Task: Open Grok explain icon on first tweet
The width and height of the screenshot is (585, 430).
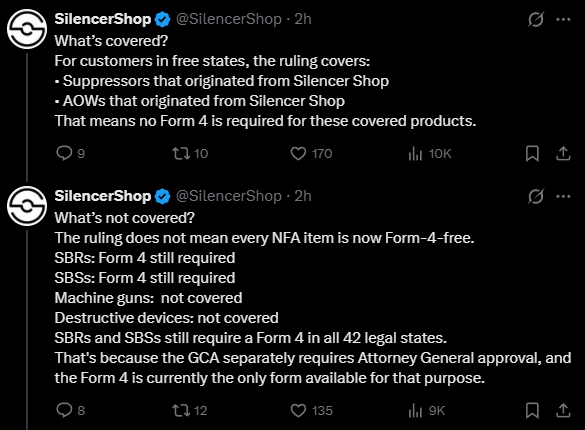Action: tap(535, 19)
